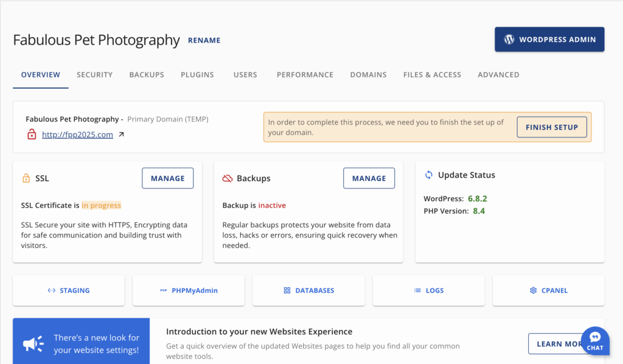Click the megaphone announcement icon
The height and width of the screenshot is (364, 623).
[x=33, y=344]
